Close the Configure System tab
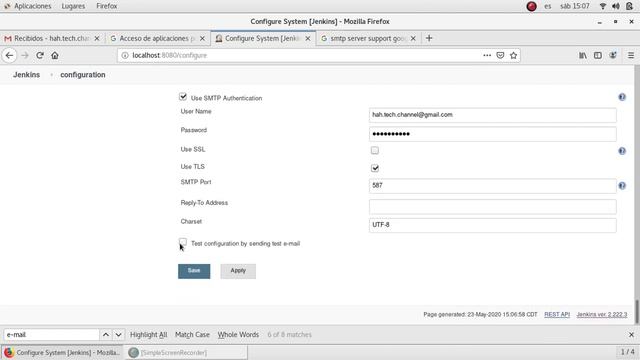Viewport: 640px width, 360px height. click(308, 38)
